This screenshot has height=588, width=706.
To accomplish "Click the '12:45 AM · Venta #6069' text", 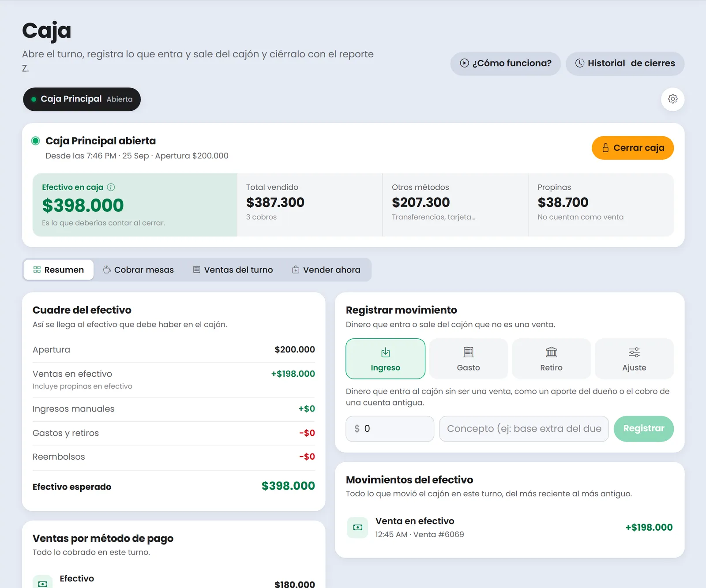I will tap(420, 535).
